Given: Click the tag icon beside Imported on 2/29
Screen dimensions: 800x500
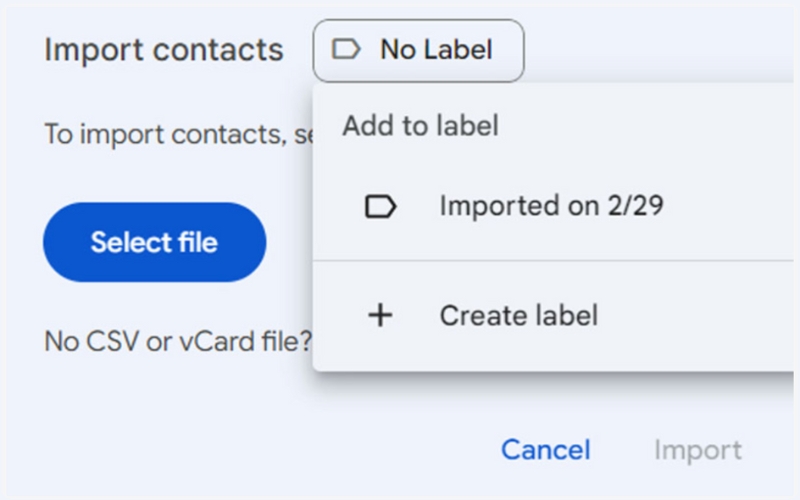Looking at the screenshot, I should pos(380,207).
